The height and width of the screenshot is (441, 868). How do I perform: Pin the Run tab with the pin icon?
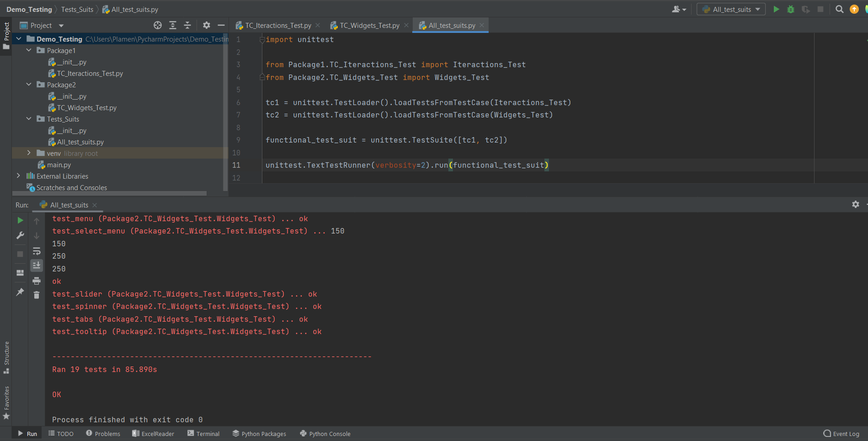point(20,292)
